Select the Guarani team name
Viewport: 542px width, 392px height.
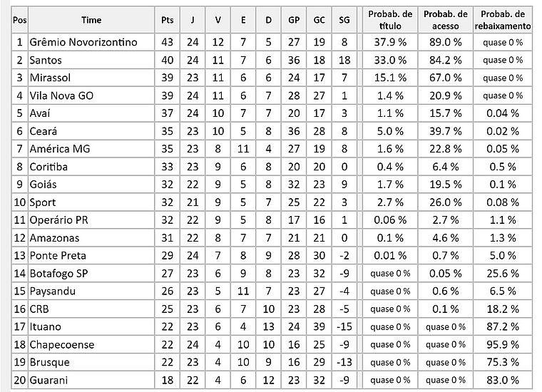click(49, 380)
